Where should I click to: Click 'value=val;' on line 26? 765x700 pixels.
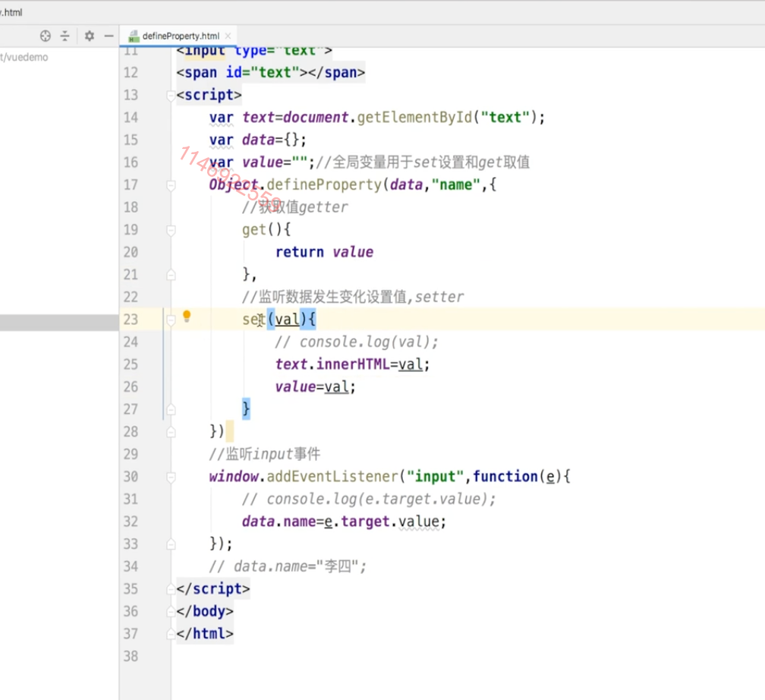tap(316, 387)
